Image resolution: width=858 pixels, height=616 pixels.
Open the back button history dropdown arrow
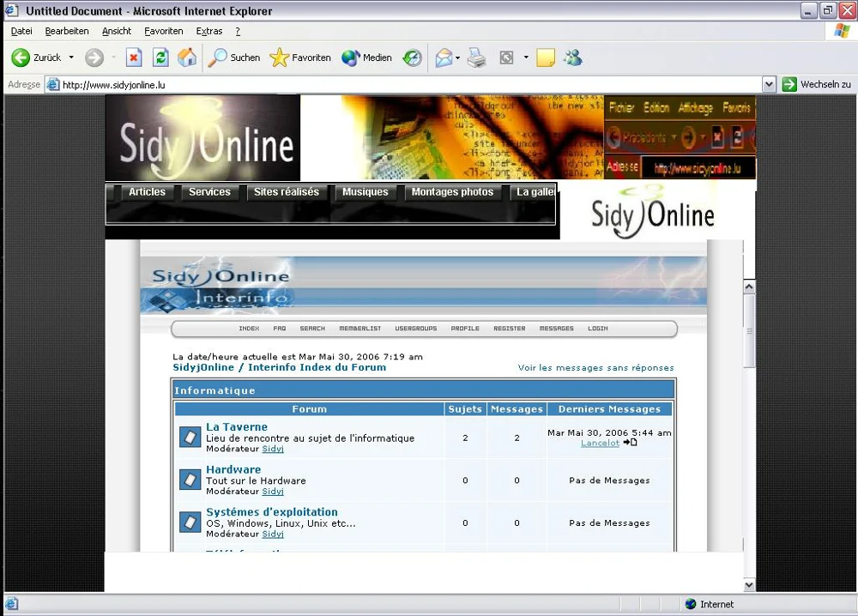71,57
